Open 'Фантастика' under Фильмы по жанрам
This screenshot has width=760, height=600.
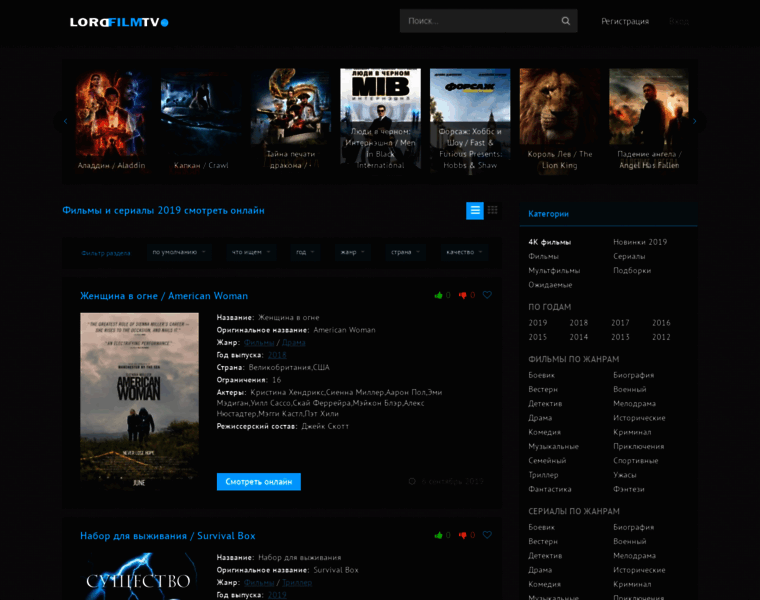[550, 489]
